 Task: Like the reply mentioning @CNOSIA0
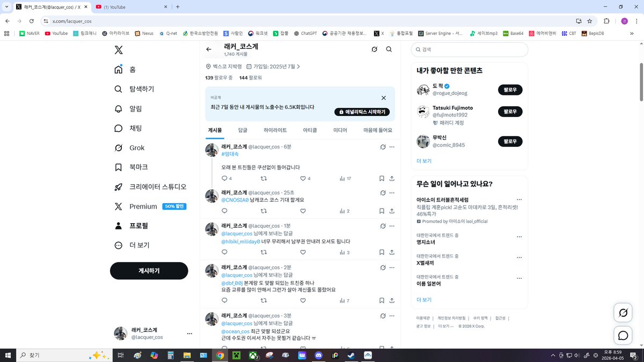click(x=303, y=211)
